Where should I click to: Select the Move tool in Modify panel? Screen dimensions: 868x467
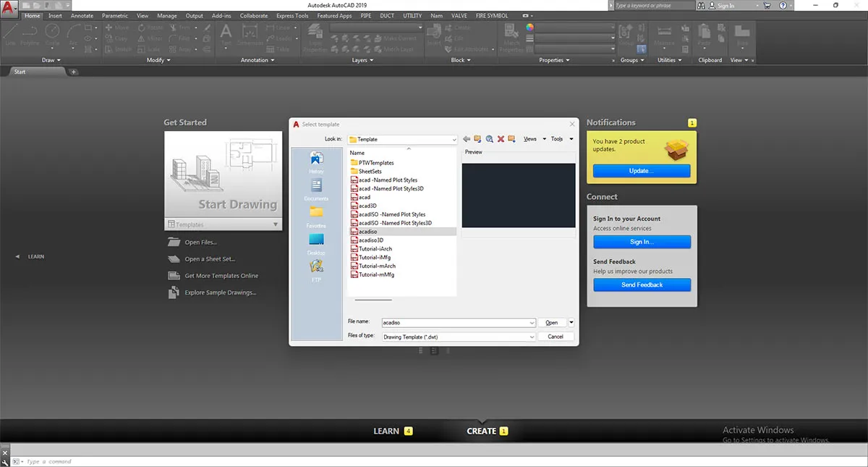[x=118, y=28]
